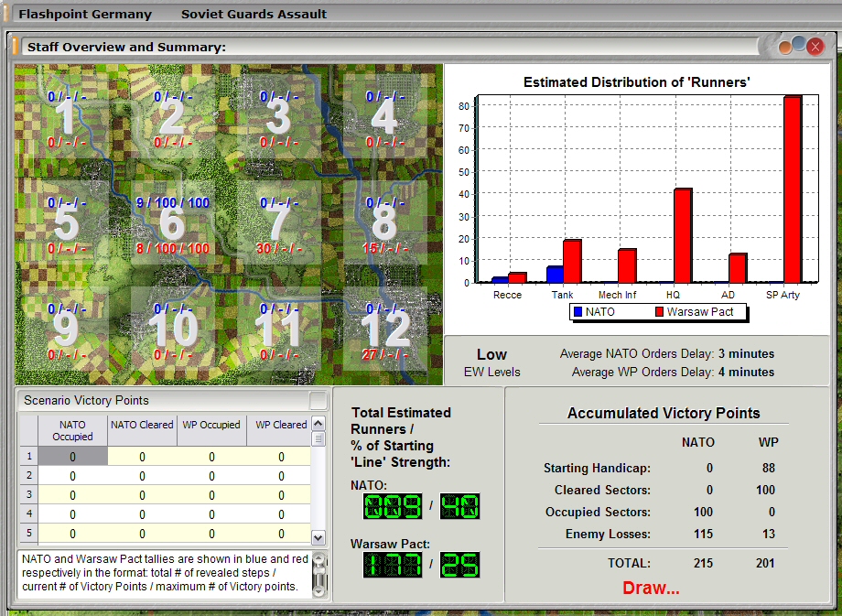Click the WP Cleared cell in row 3
The width and height of the screenshot is (842, 616).
click(x=279, y=495)
